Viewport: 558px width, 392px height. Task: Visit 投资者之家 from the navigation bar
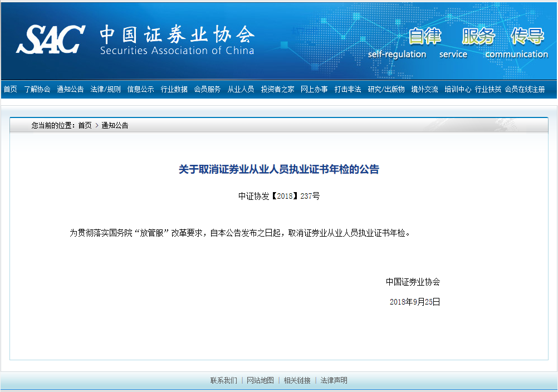tap(277, 89)
